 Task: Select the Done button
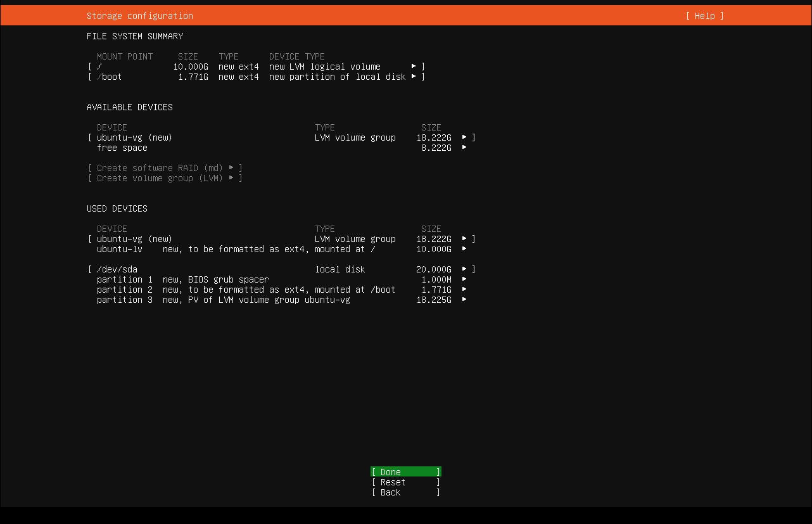(406, 472)
